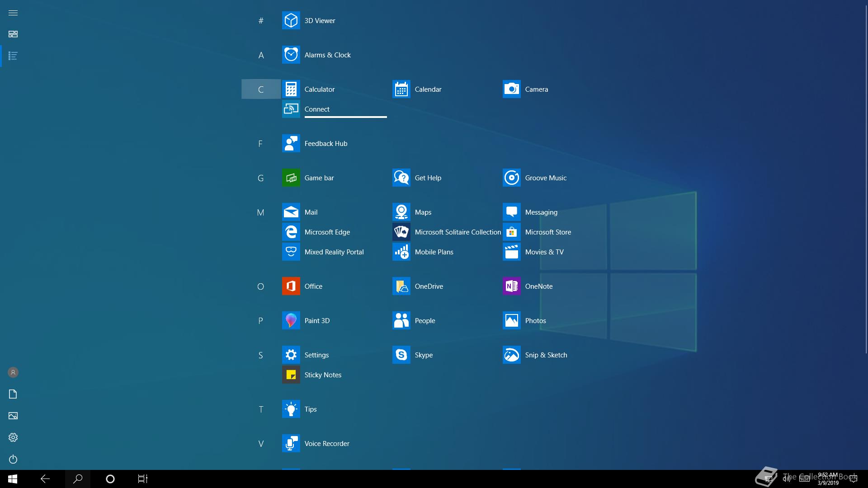Launch Groove Music icon
Viewport: 868px width, 488px height.
(x=511, y=178)
